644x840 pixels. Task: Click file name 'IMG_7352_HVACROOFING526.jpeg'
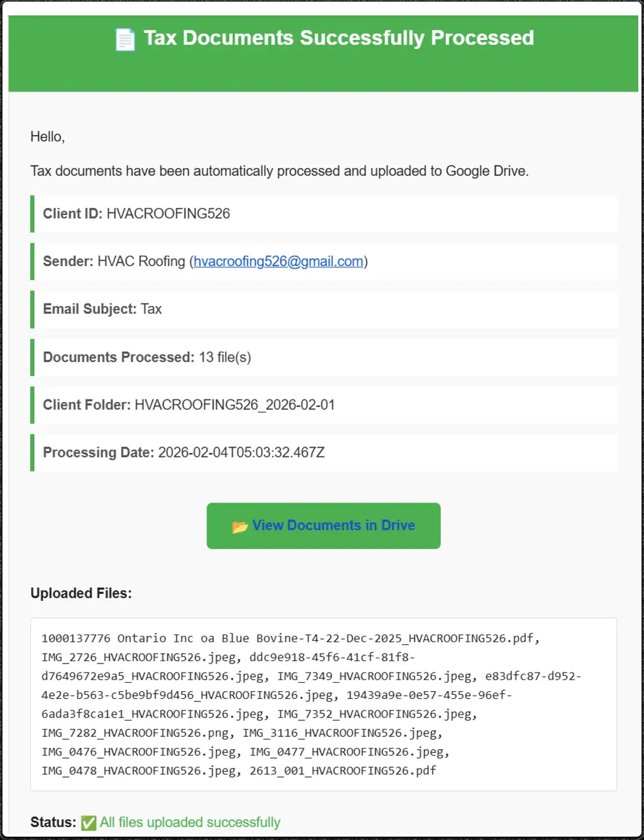[375, 714]
